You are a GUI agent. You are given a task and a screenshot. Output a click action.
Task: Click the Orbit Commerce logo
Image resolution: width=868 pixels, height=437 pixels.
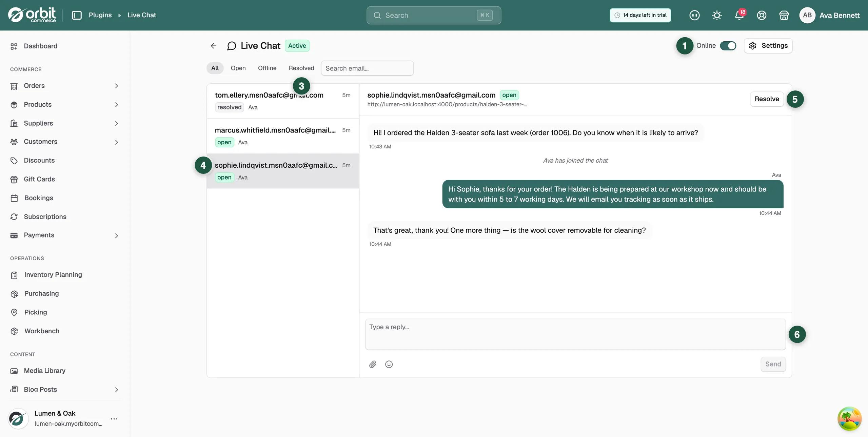tap(32, 15)
